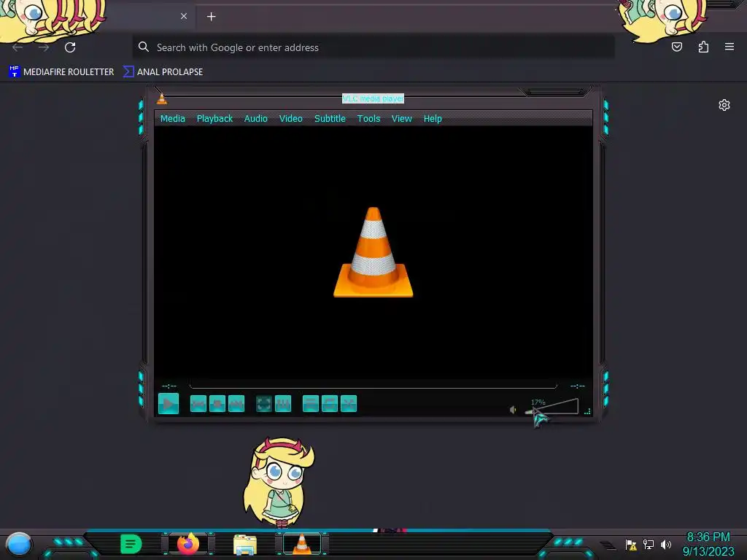Viewport: 747px width, 560px height.
Task: Open the Subtitle menu
Action: (x=330, y=119)
